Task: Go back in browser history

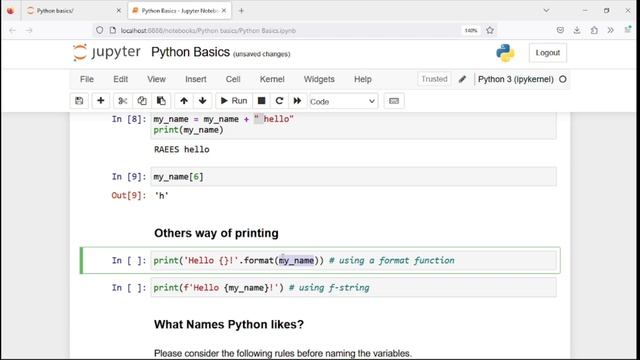Action: point(12,30)
